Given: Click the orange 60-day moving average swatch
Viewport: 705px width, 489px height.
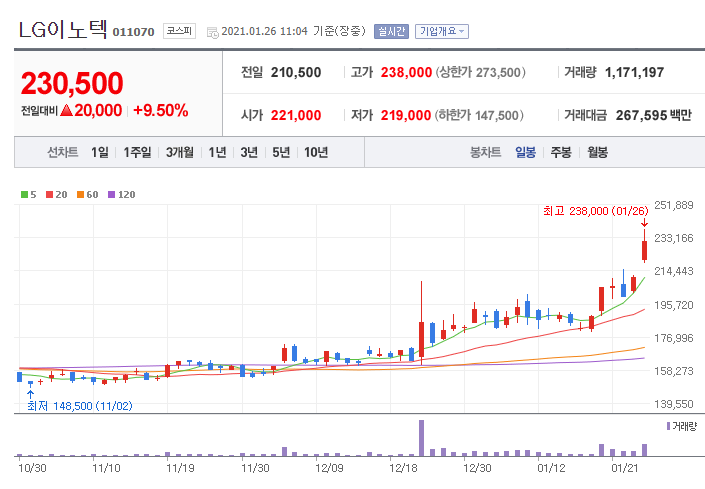Looking at the screenshot, I should (x=80, y=195).
